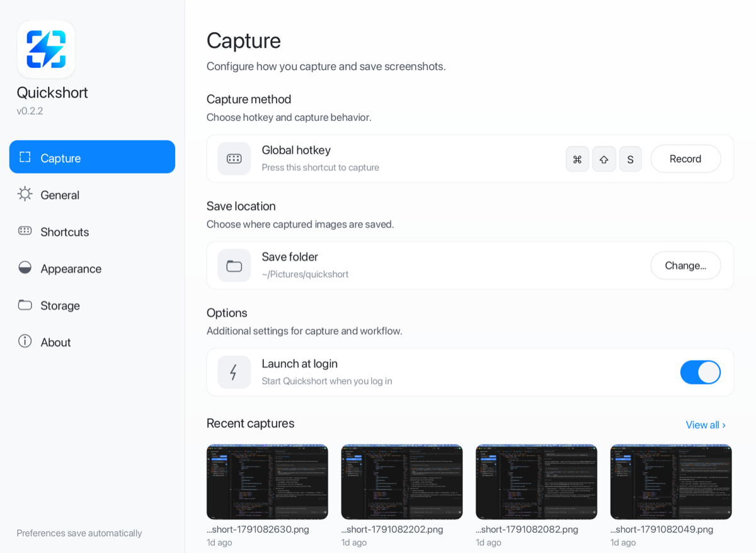Click the Shortcuts keyboard icon in sidebar
Image resolution: width=756 pixels, height=553 pixels.
coord(25,231)
